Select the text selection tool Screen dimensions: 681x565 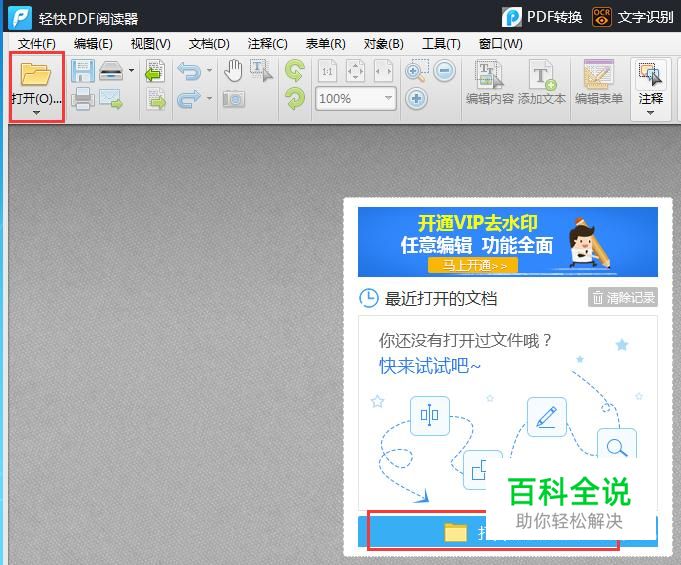(261, 71)
